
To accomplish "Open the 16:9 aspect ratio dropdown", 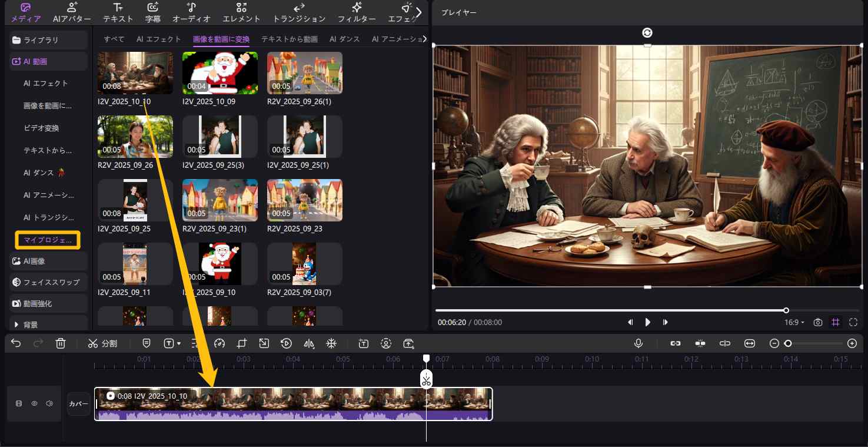I will pyautogui.click(x=794, y=322).
